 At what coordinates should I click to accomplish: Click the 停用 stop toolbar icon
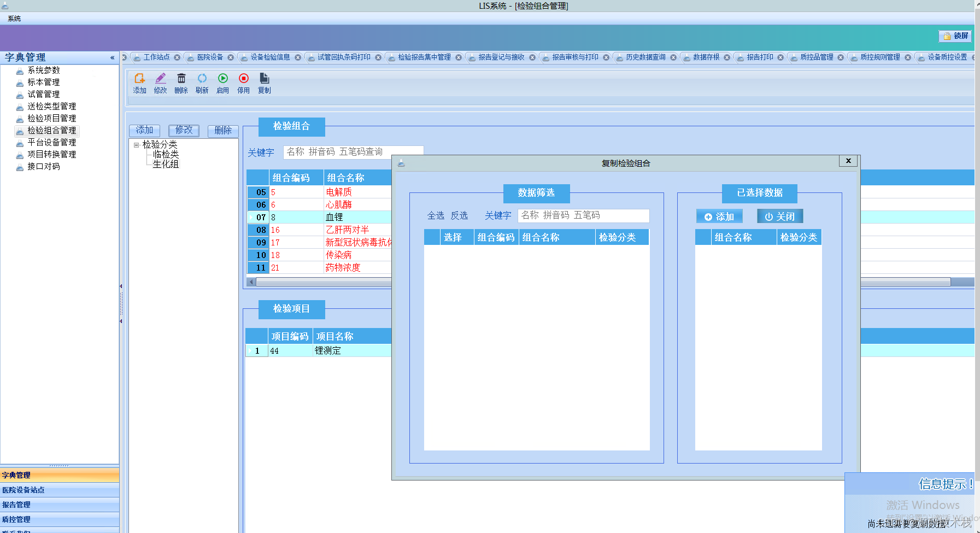pyautogui.click(x=243, y=84)
